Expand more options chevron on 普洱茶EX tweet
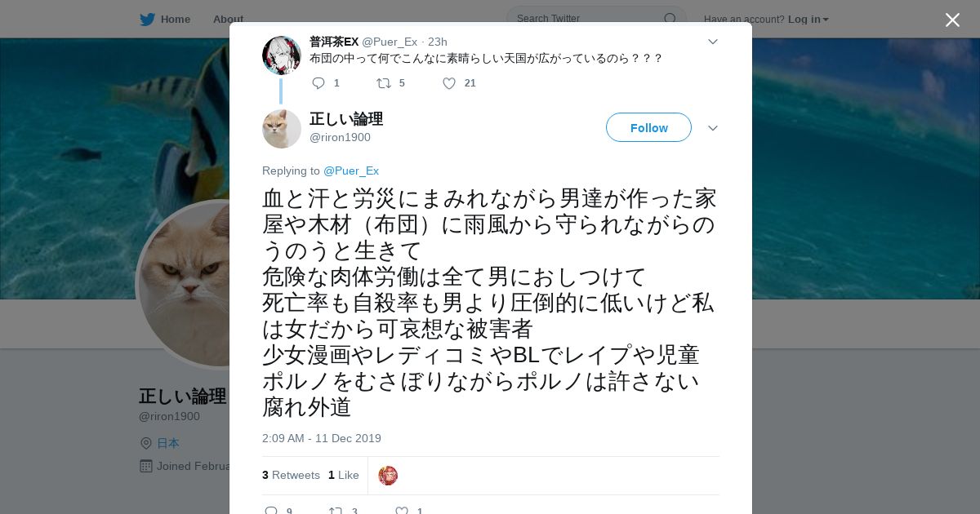This screenshot has width=980, height=514. pyautogui.click(x=713, y=42)
